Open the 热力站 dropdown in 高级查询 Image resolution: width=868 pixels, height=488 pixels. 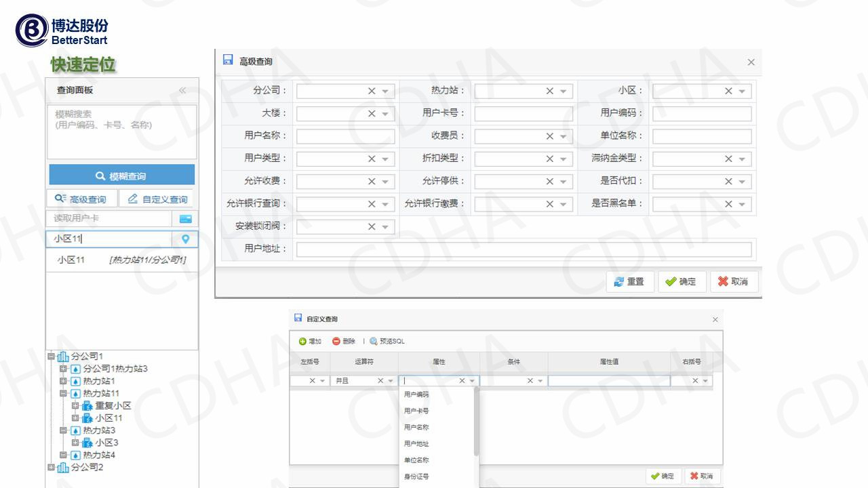[x=563, y=91]
